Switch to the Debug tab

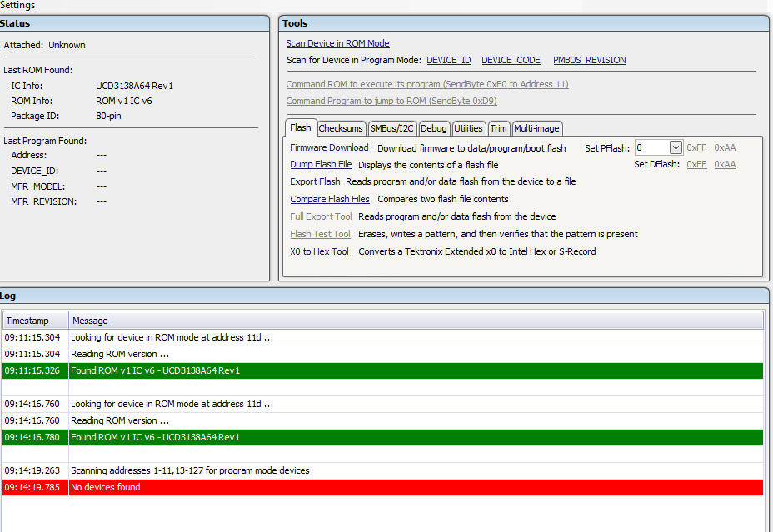434,128
